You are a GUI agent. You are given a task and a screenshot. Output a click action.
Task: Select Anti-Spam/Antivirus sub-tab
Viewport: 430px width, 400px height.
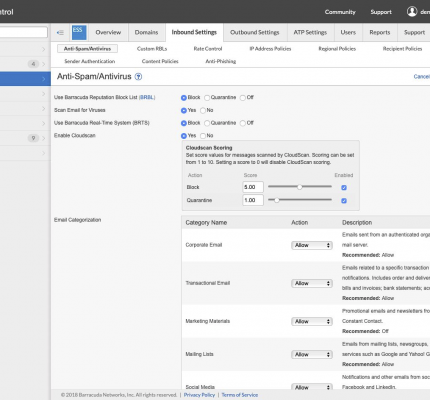pyautogui.click(x=87, y=49)
